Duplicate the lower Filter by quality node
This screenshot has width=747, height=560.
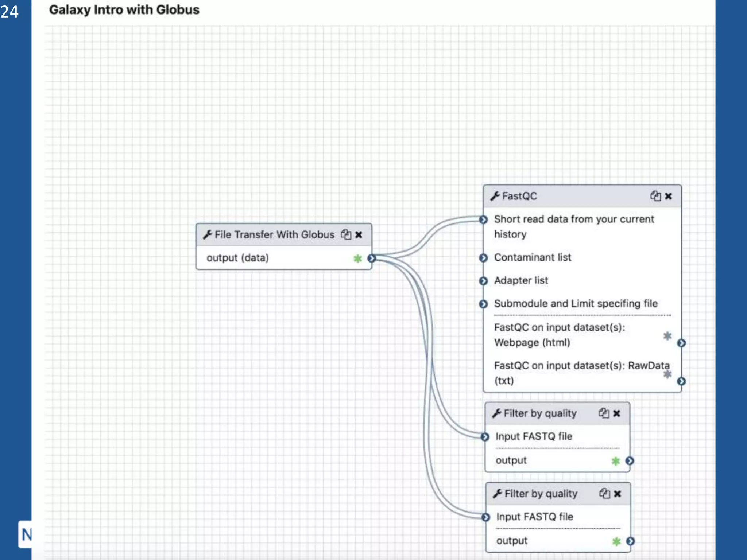(x=604, y=493)
